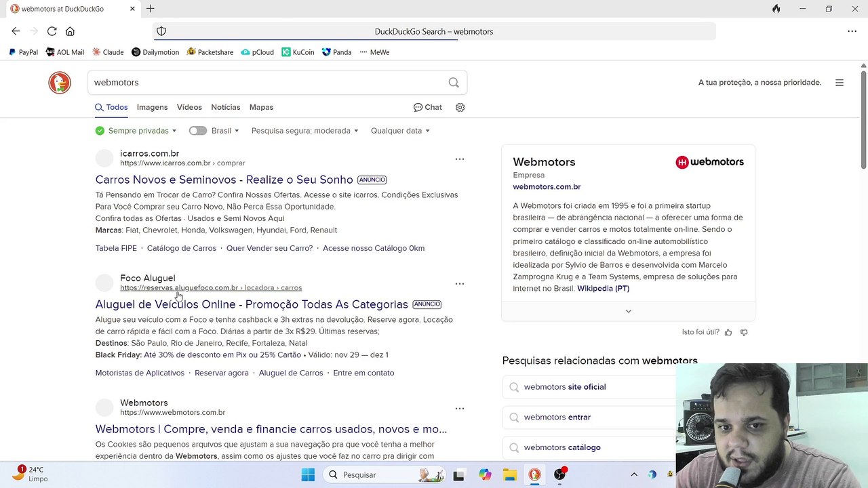This screenshot has width=868, height=488.
Task: Give thumbs up to the Webmotors info panel
Action: pyautogui.click(x=728, y=332)
